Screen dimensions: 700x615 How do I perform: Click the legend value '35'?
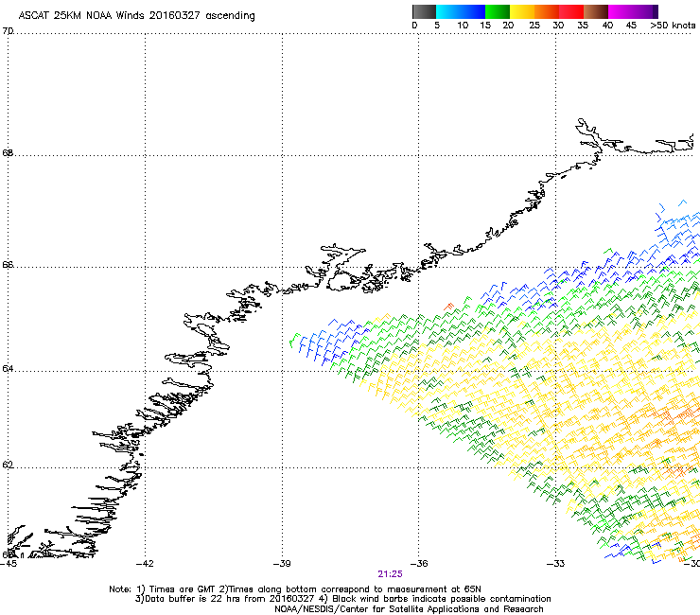[x=583, y=26]
